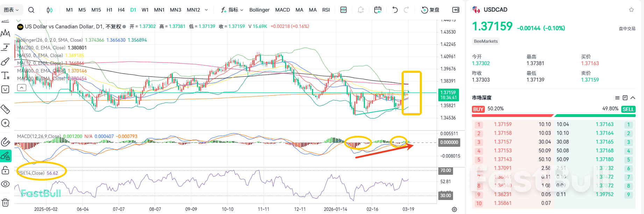Hide all drawings with eye icon
The image size is (644, 214).
[5, 184]
